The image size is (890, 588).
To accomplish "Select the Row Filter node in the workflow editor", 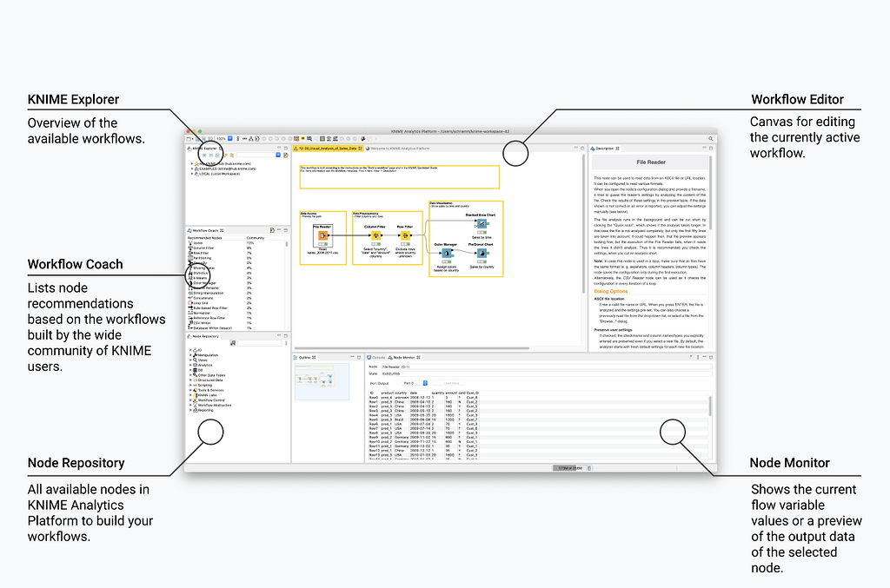I will click(x=405, y=236).
